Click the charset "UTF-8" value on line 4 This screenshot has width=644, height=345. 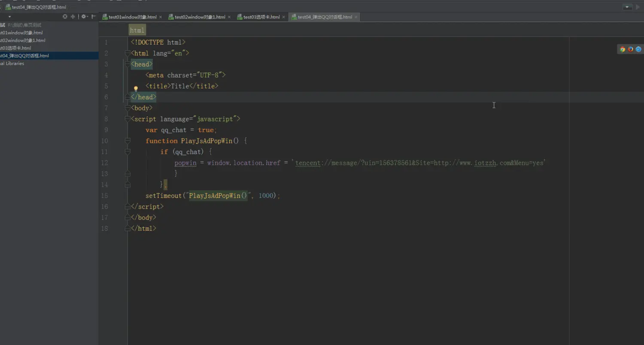[x=209, y=75]
